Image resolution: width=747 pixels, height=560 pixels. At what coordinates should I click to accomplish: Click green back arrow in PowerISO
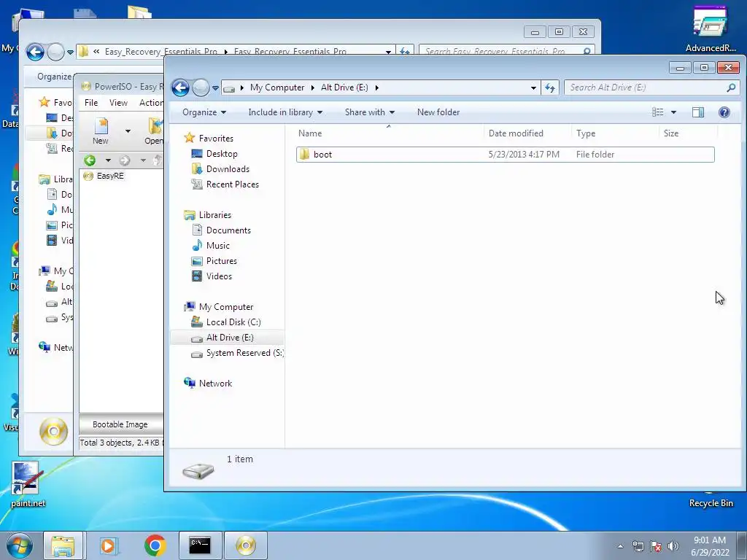click(x=90, y=161)
